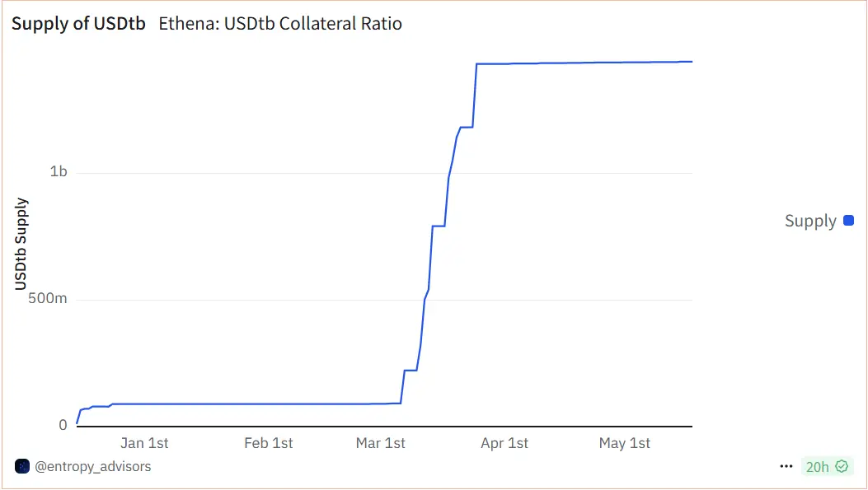Click the blue Supply legend swatch
The width and height of the screenshot is (868, 490).
click(x=849, y=221)
